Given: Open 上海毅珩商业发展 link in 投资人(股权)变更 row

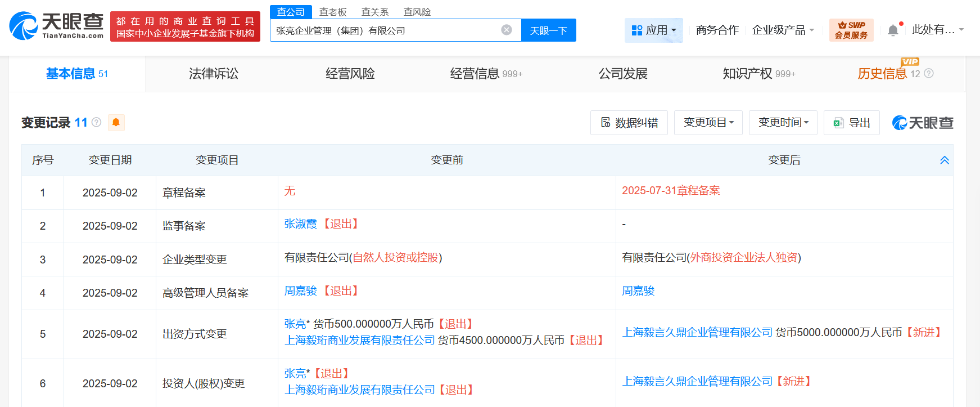Looking at the screenshot, I should click(x=360, y=390).
